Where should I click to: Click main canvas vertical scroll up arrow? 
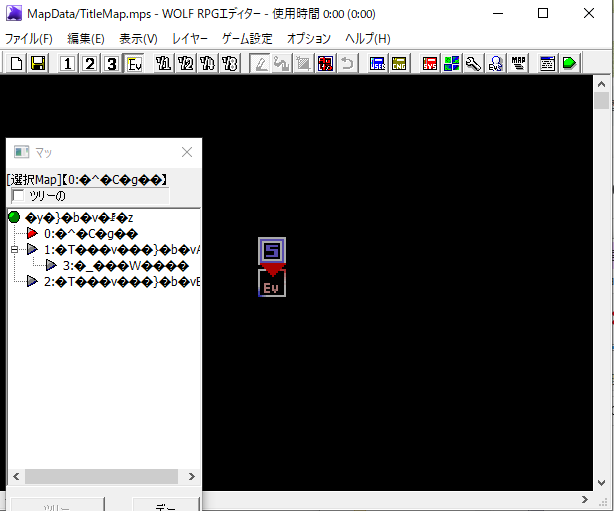click(x=601, y=84)
